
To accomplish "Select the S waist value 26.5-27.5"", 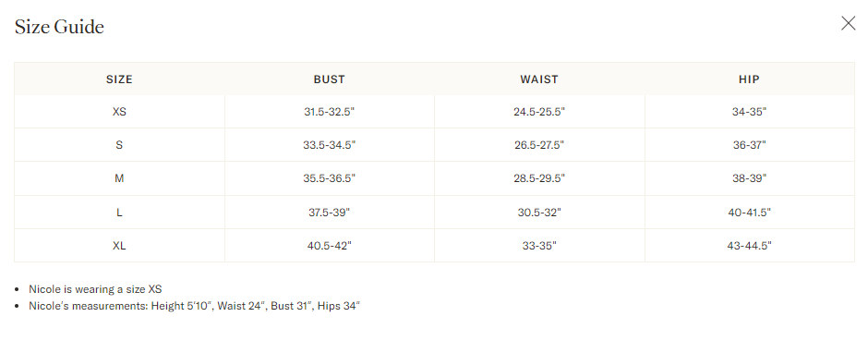I will point(539,145).
